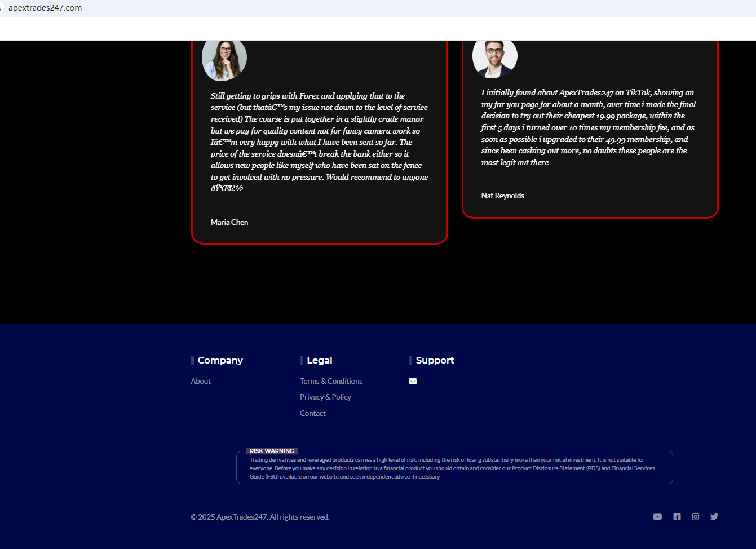Click Maria Chen's profile photo
Screen dimensions: 756x549
[224, 59]
